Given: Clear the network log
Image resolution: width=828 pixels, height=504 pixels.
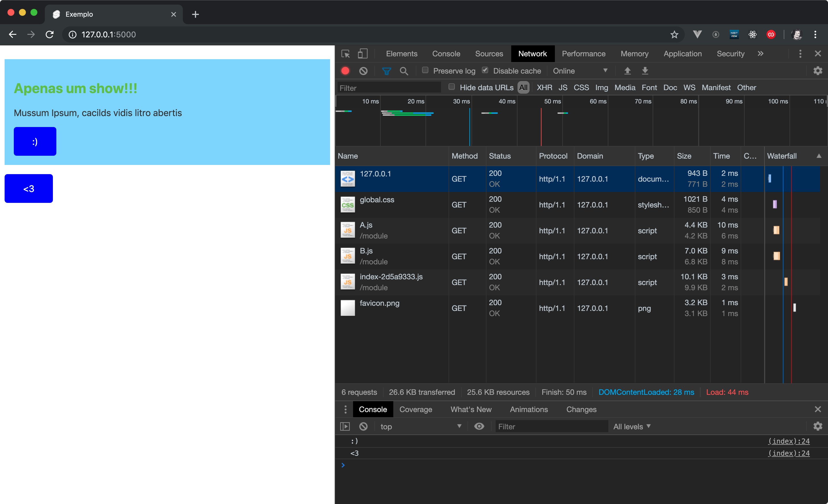Looking at the screenshot, I should point(363,71).
